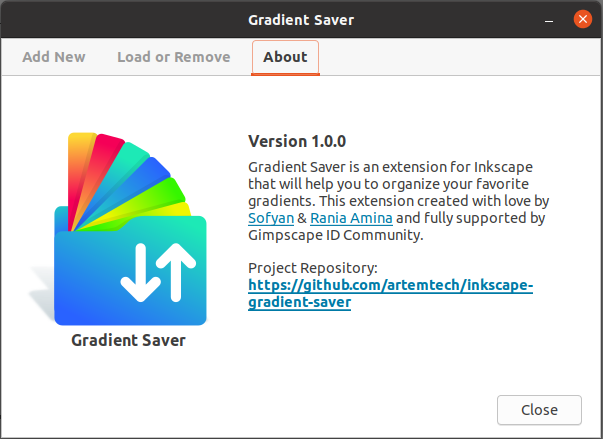Open the Load or Remove tab
This screenshot has height=439, width=603.
pyautogui.click(x=173, y=57)
